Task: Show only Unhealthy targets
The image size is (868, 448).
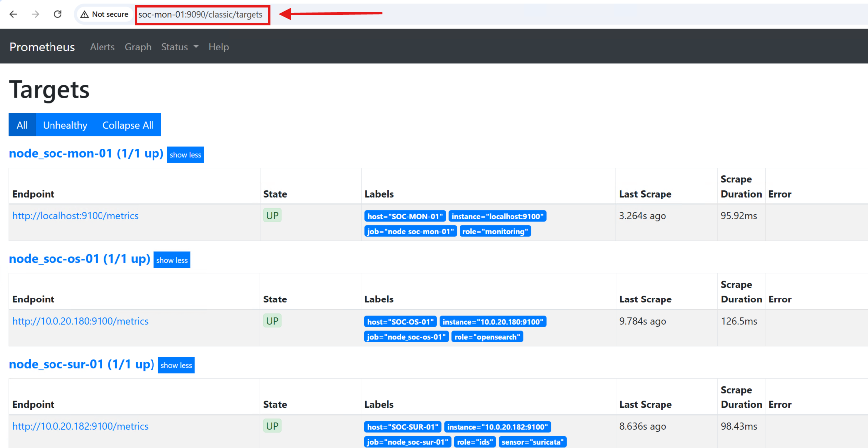Action: tap(65, 125)
